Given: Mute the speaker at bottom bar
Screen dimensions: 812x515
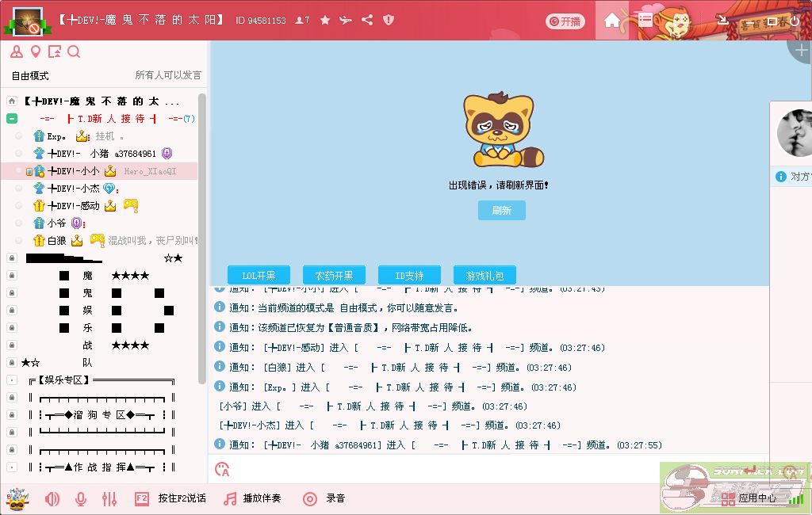Looking at the screenshot, I should (x=52, y=498).
